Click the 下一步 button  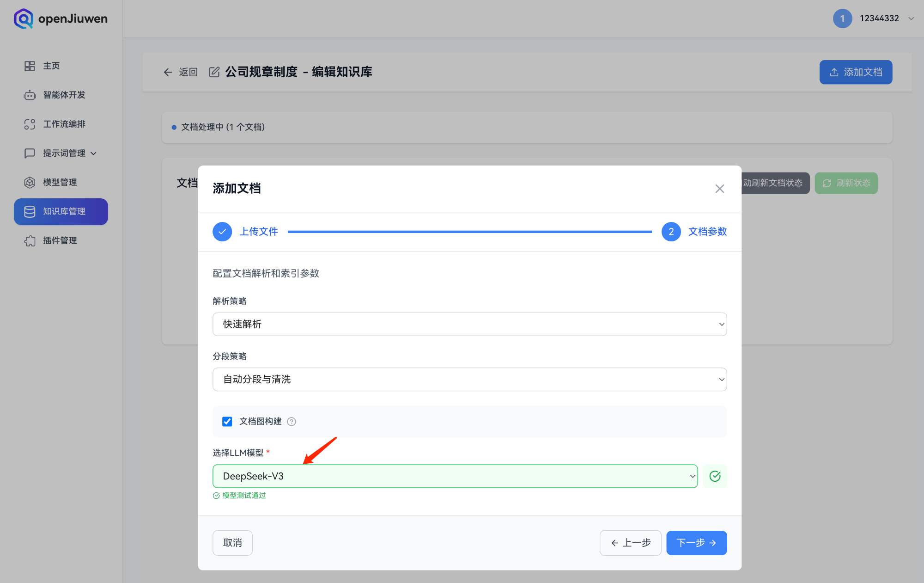click(x=696, y=543)
